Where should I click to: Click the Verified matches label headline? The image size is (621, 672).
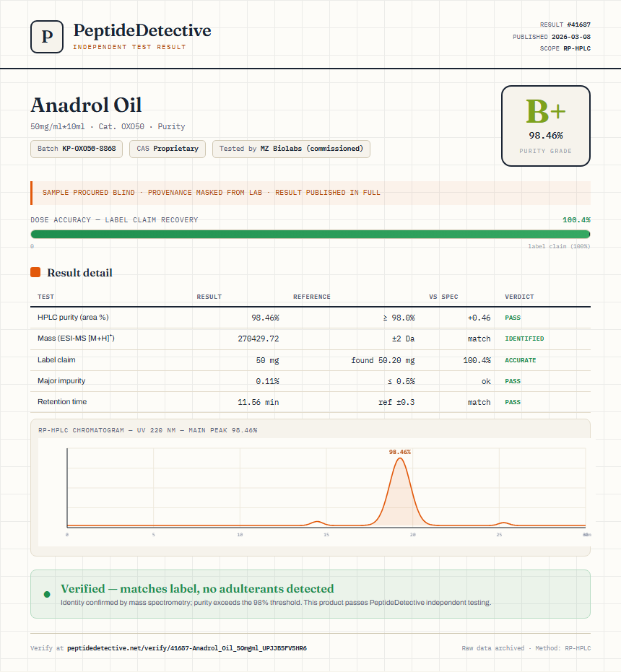(197, 588)
